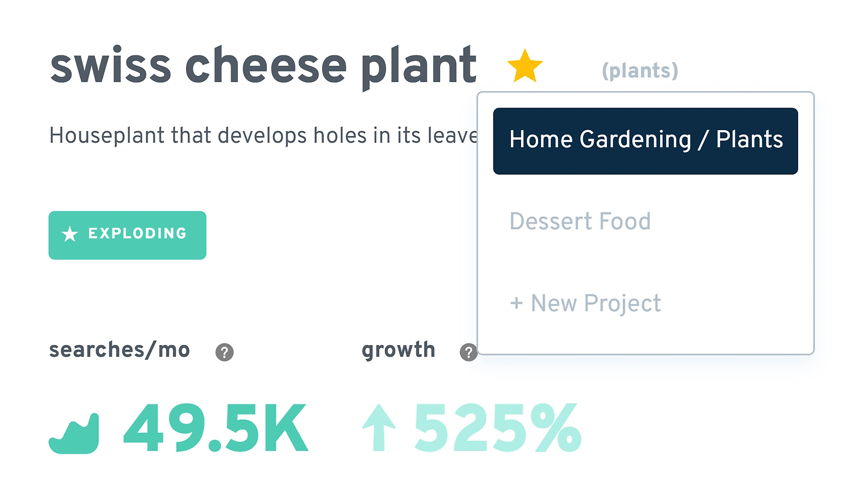868x497 pixels.
Task: Click the searches/mo label
Action: pos(119,349)
